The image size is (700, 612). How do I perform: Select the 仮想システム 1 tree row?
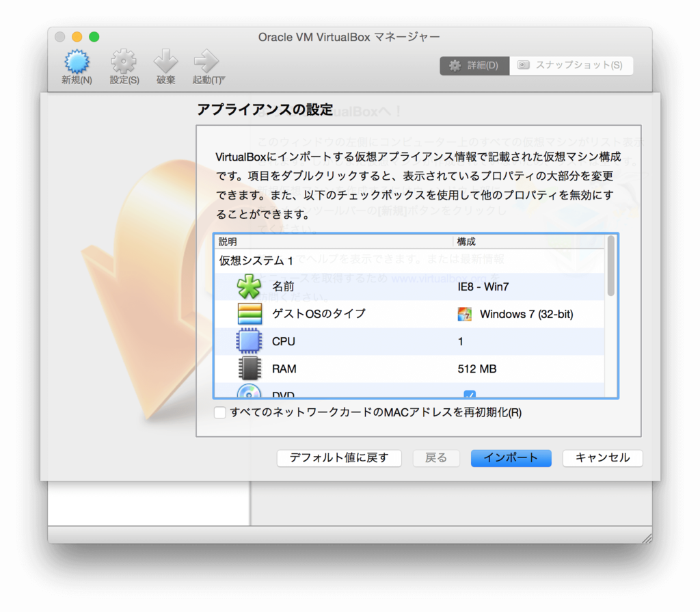coord(409,261)
